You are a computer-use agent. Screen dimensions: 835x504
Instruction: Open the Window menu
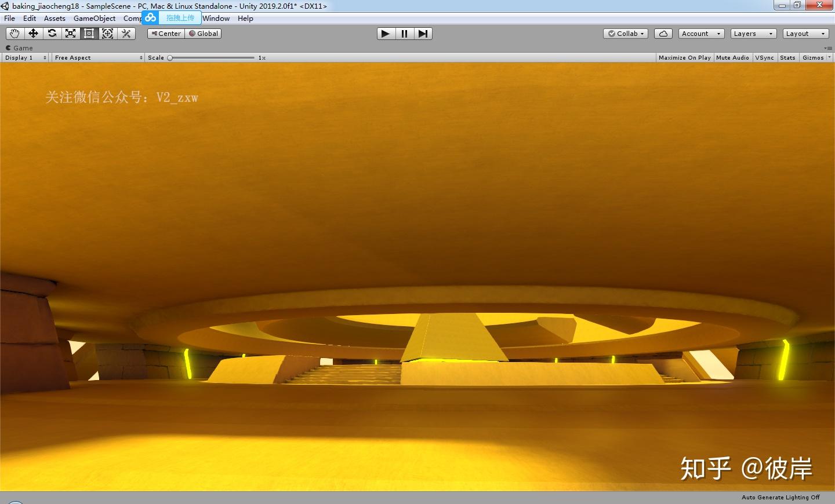pyautogui.click(x=216, y=18)
